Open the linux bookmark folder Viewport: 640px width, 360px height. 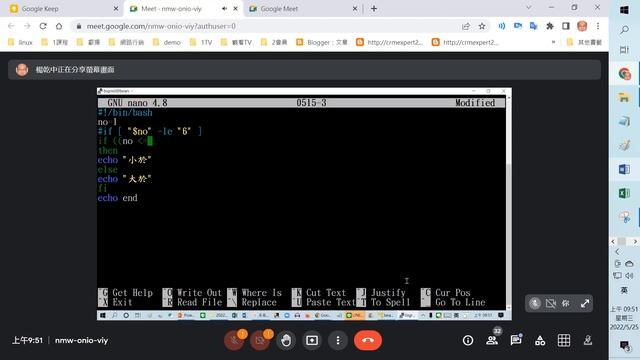(20, 42)
